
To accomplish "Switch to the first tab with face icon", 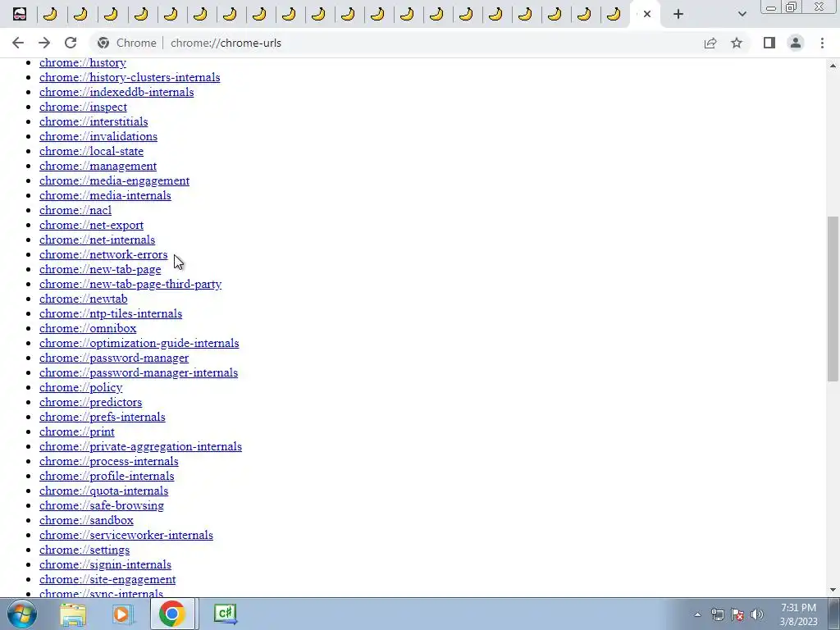I will pyautogui.click(x=20, y=14).
